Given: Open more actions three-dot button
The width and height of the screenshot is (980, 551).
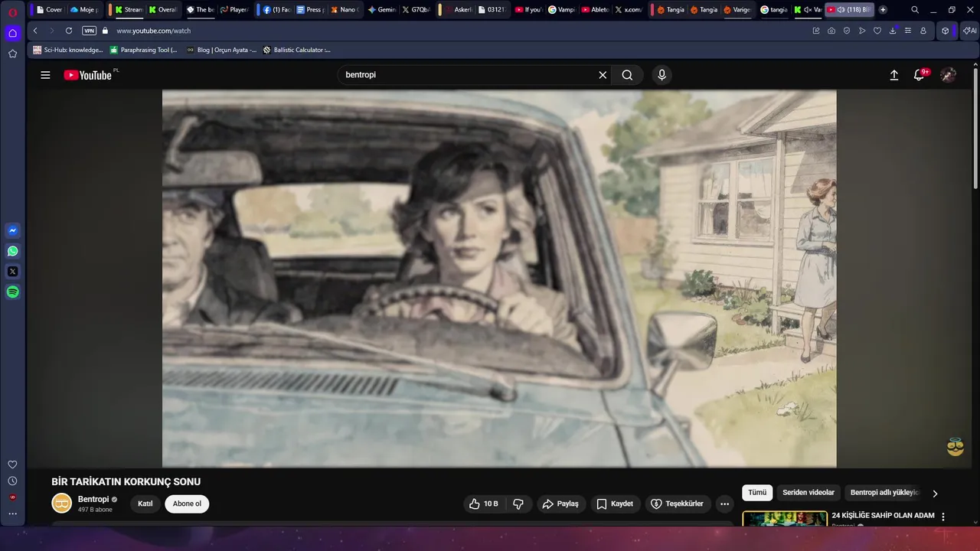Looking at the screenshot, I should pyautogui.click(x=724, y=504).
